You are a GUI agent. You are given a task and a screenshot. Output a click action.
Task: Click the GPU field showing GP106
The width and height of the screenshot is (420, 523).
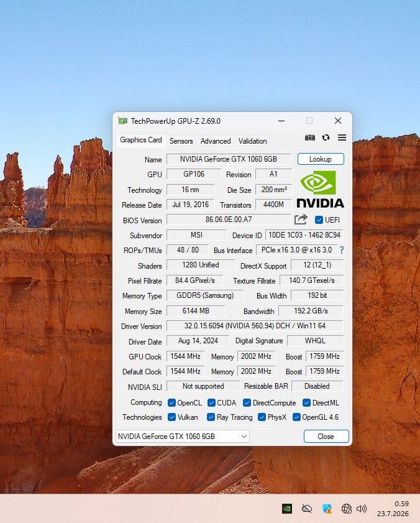point(194,174)
